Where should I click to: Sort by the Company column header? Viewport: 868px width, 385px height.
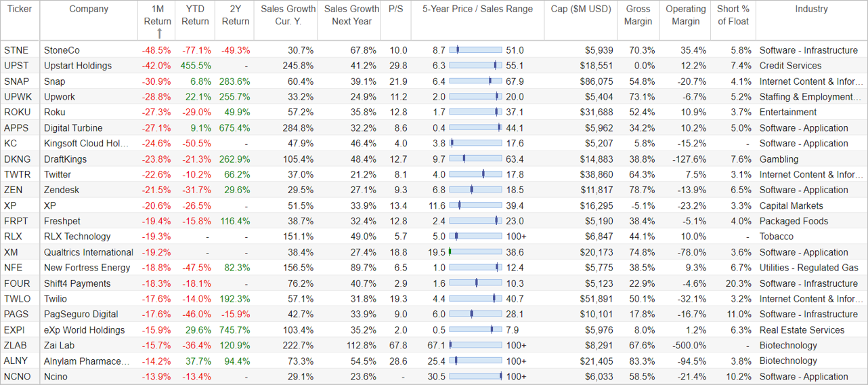pos(89,9)
